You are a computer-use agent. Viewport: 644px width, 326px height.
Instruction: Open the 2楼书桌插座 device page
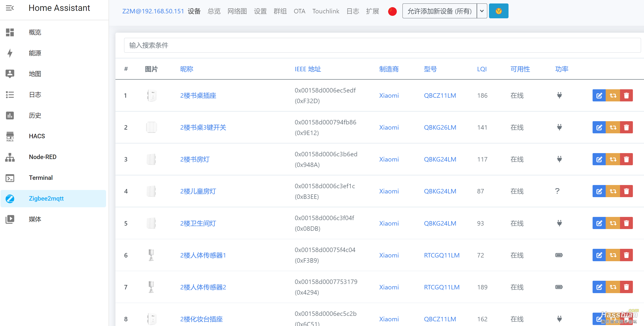(x=198, y=95)
